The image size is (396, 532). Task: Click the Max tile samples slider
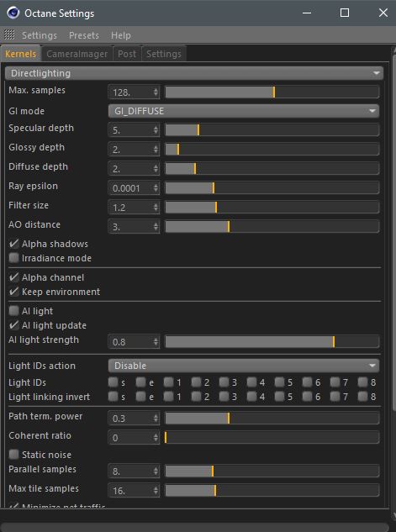(x=272, y=491)
